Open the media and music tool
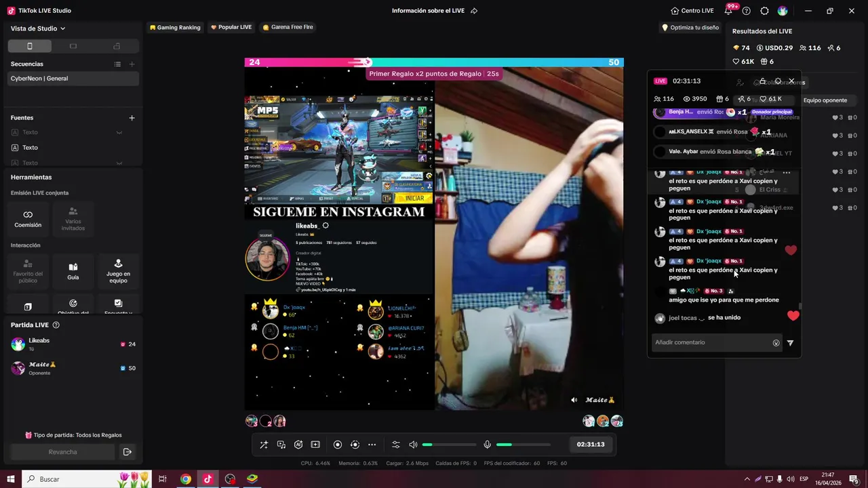 [x=281, y=445]
